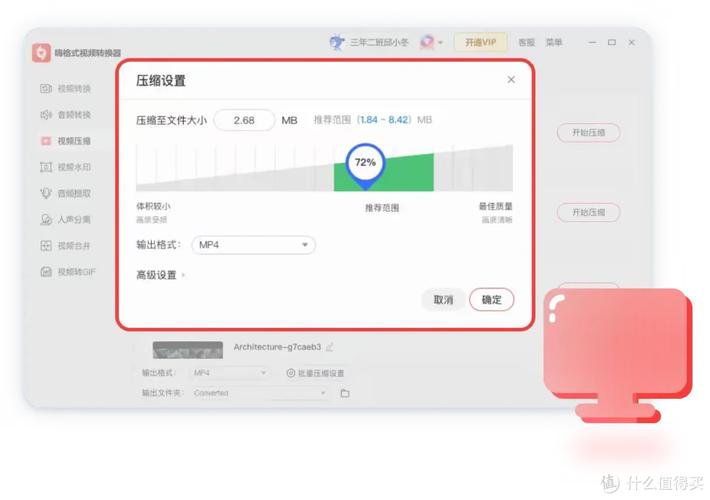Click the file size field showing 2.68
The height and width of the screenshot is (500, 710).
tap(244, 120)
